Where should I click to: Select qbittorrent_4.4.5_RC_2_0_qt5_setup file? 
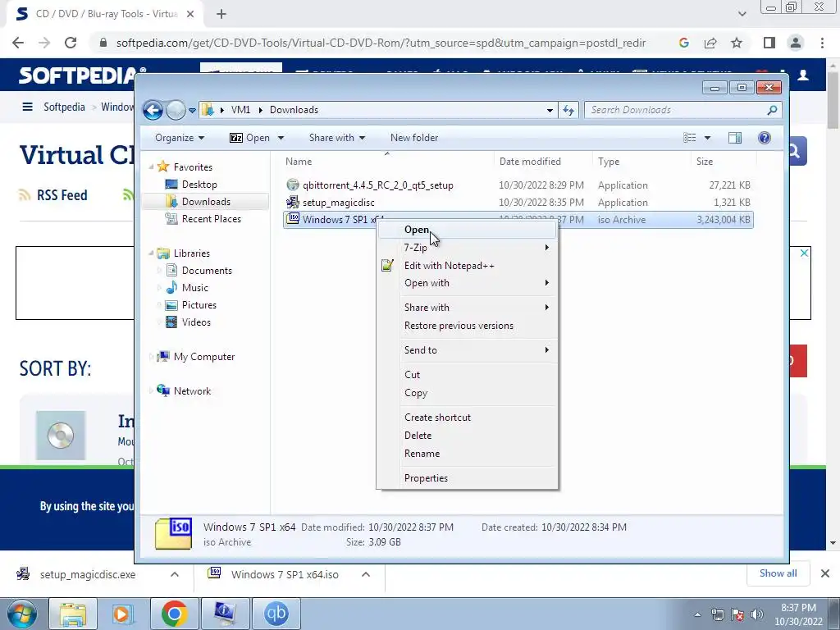377,185
